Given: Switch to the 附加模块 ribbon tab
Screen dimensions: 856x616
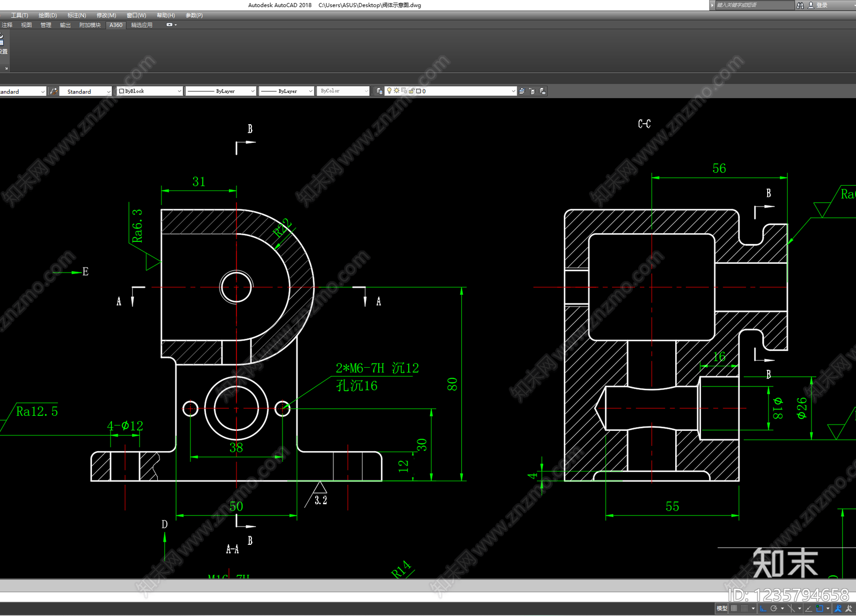Looking at the screenshot, I should [90, 25].
